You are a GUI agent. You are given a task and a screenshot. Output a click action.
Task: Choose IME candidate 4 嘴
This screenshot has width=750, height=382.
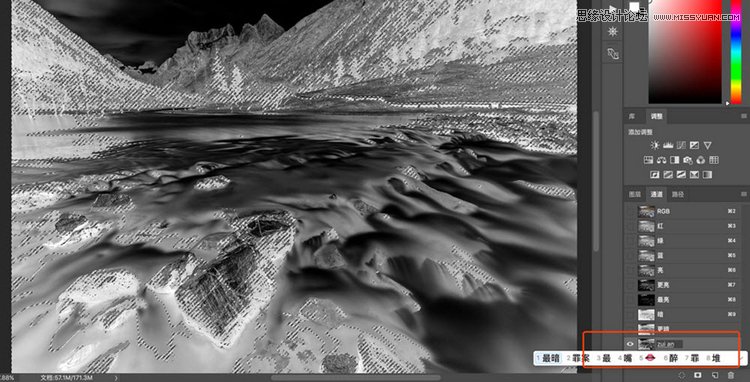point(625,358)
